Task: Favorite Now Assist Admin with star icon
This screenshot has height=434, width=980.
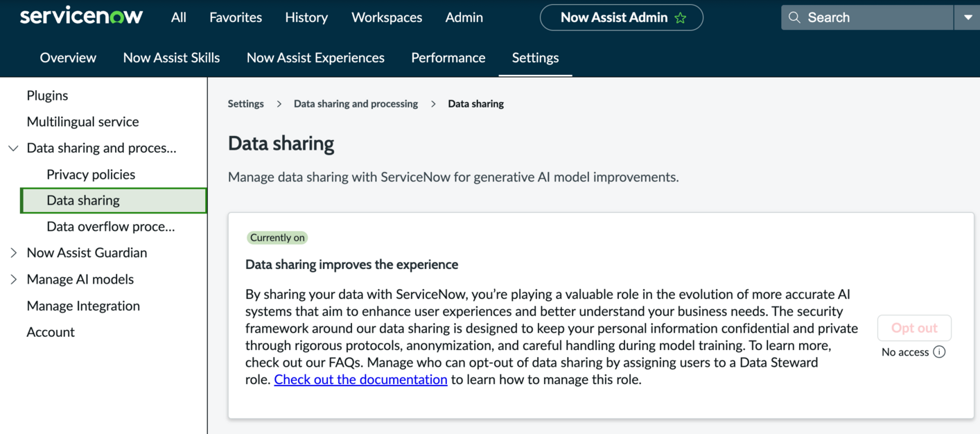Action: 681,18
